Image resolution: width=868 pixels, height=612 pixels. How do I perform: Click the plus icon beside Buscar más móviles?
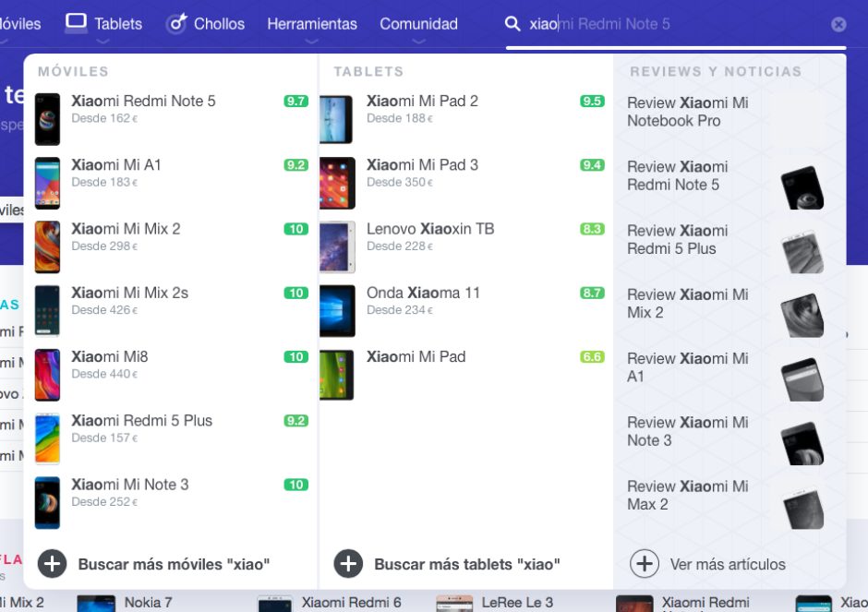point(52,564)
